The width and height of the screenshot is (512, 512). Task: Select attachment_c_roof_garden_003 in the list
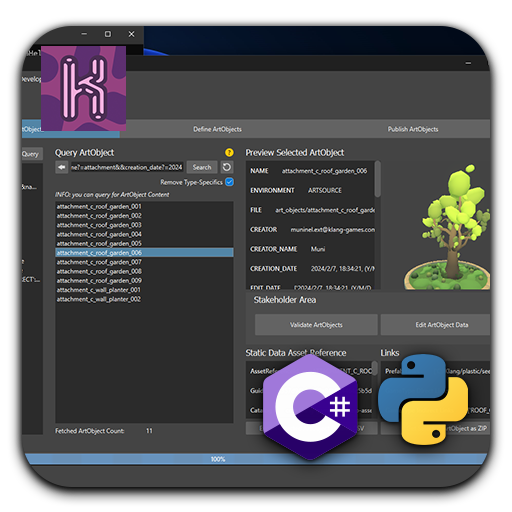144,225
